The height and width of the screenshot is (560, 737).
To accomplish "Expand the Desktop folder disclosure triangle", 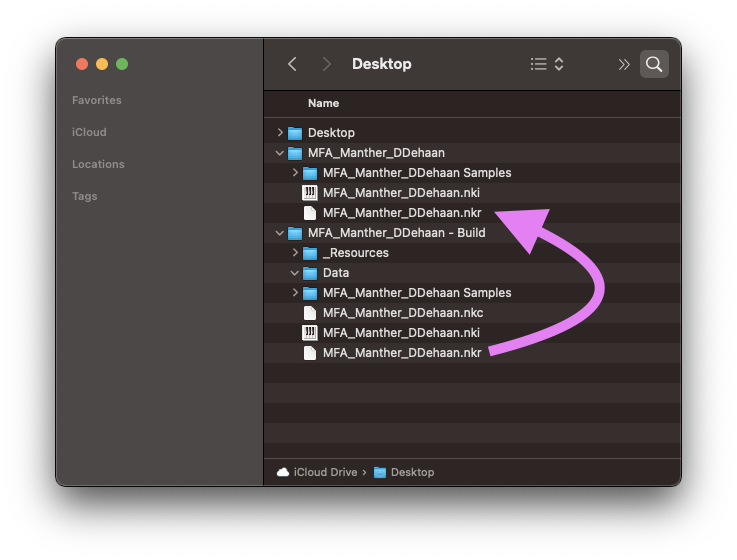I will tap(281, 133).
